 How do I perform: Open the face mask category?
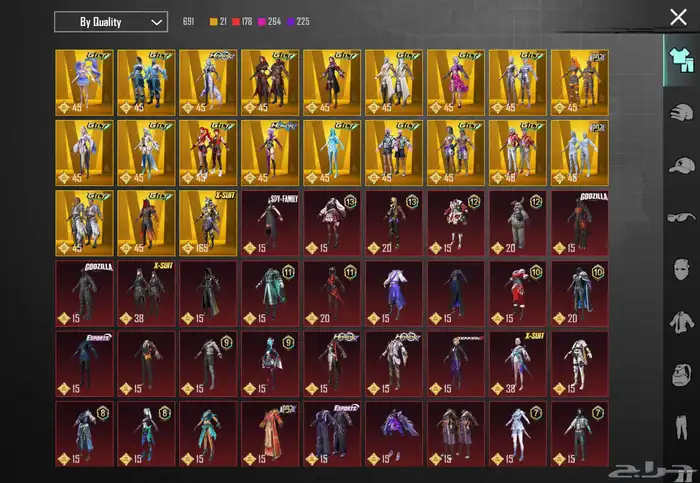(680, 270)
